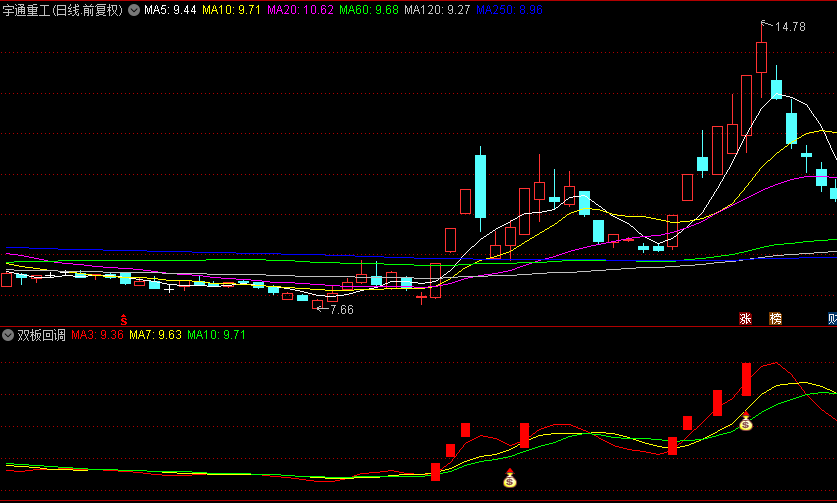Click the lower money bag signal icon
Screen dimensions: 837x503
(510, 478)
